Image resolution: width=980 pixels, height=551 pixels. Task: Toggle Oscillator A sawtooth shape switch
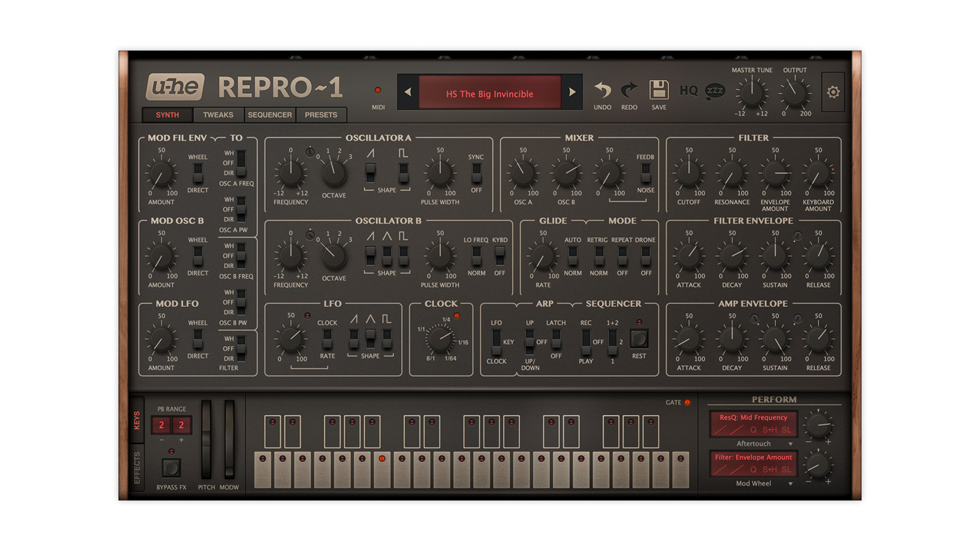[x=371, y=172]
